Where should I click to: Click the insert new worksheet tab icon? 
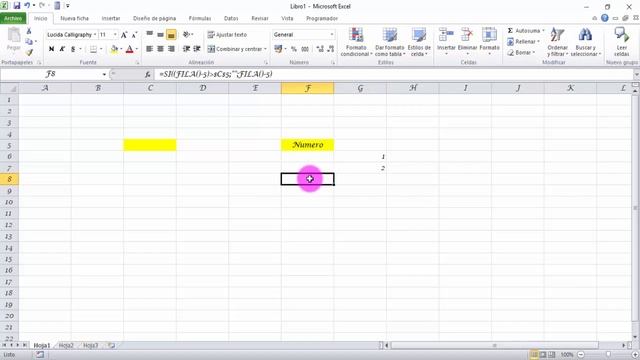coord(111,345)
